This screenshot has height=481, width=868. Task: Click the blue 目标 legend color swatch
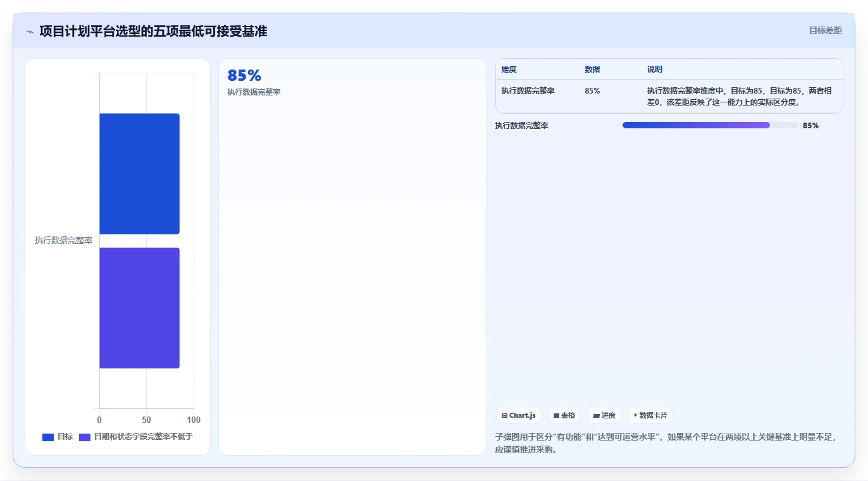coord(48,437)
